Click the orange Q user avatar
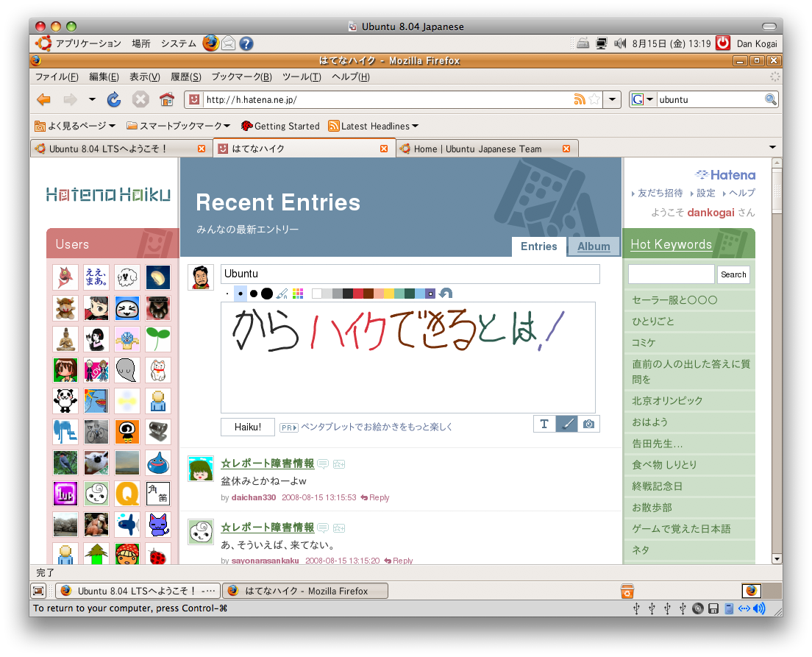The width and height of the screenshot is (812, 657). [127, 494]
